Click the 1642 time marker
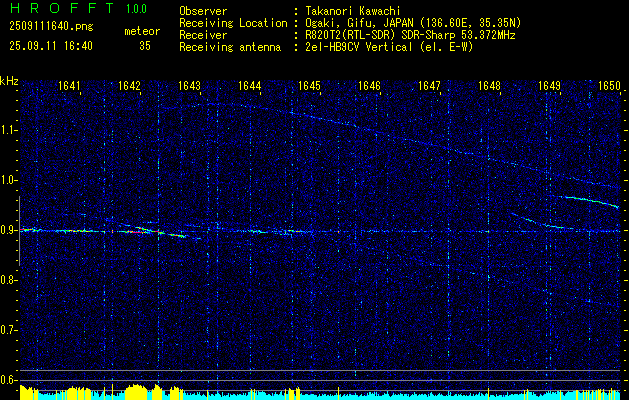This screenshot has width=629, height=400. 129,86
